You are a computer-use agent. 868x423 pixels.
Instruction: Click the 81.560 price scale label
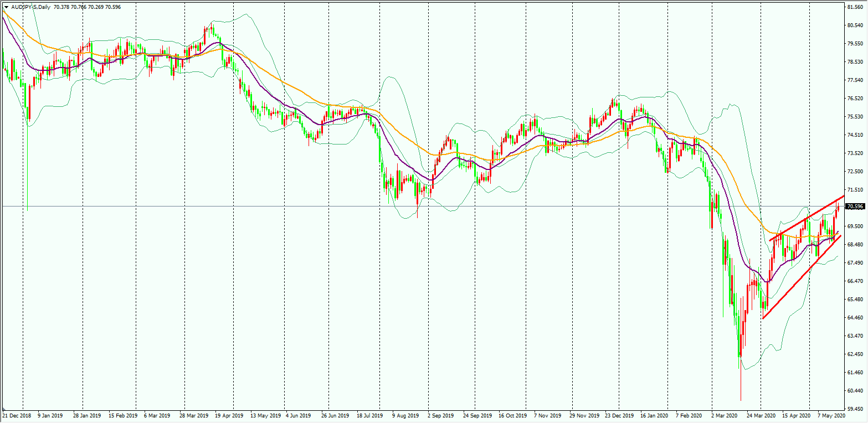[x=855, y=7]
